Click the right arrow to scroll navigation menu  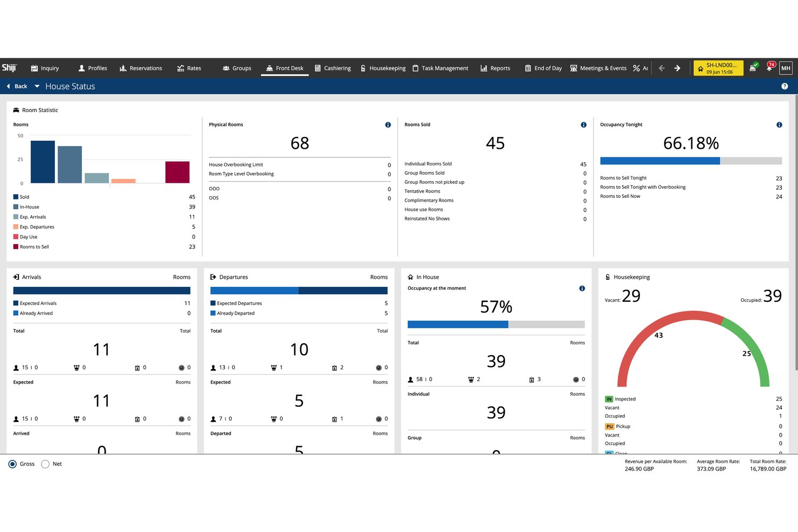click(x=677, y=68)
